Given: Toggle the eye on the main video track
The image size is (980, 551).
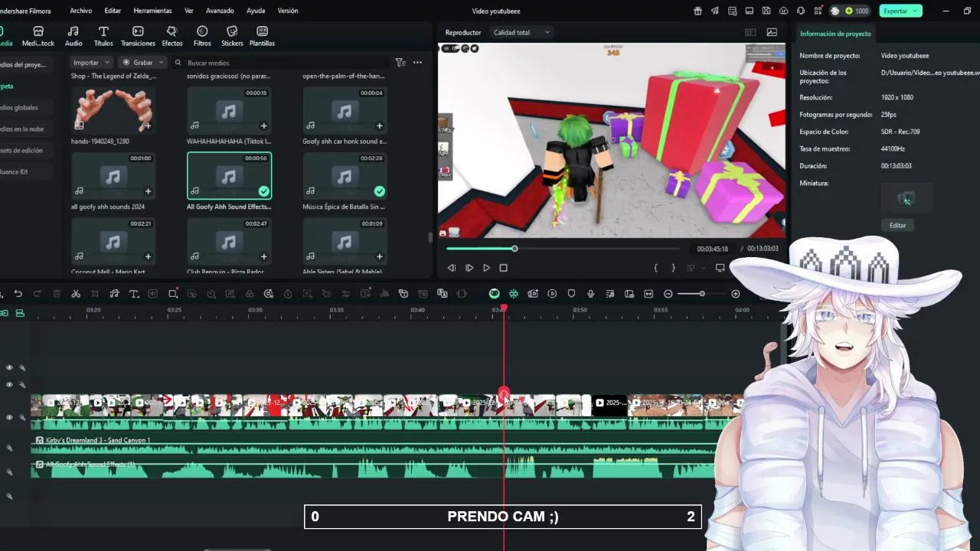Looking at the screenshot, I should tap(9, 417).
